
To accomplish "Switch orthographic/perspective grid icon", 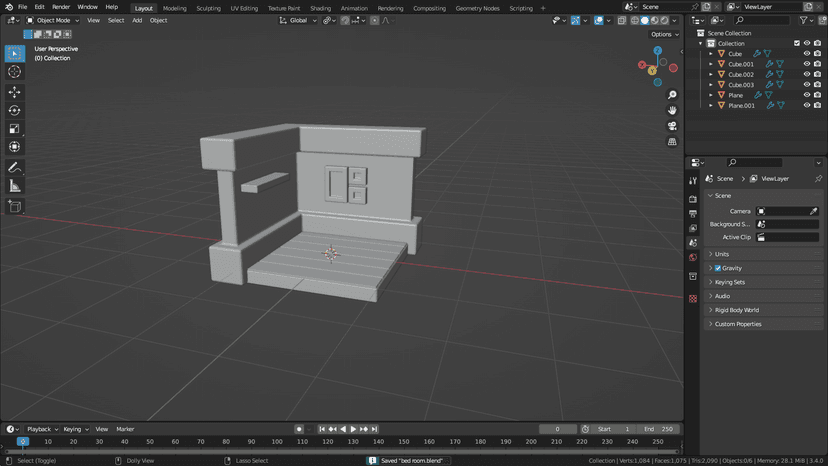I will [672, 142].
